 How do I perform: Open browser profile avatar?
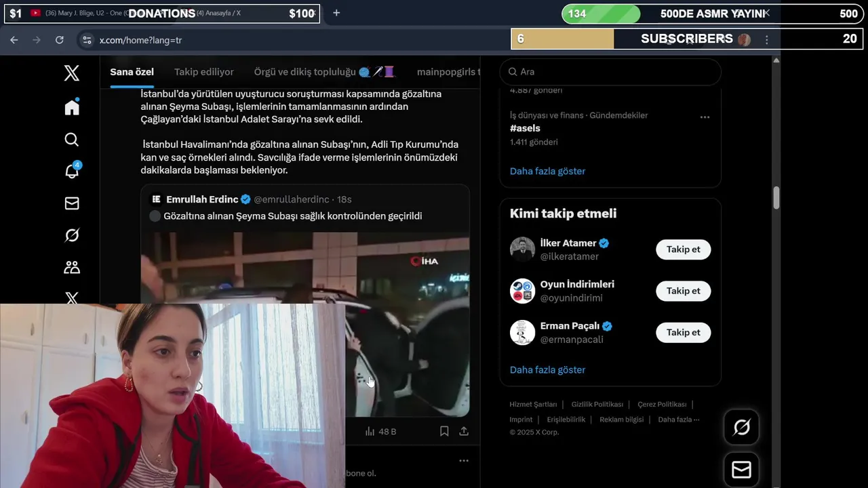tap(745, 40)
